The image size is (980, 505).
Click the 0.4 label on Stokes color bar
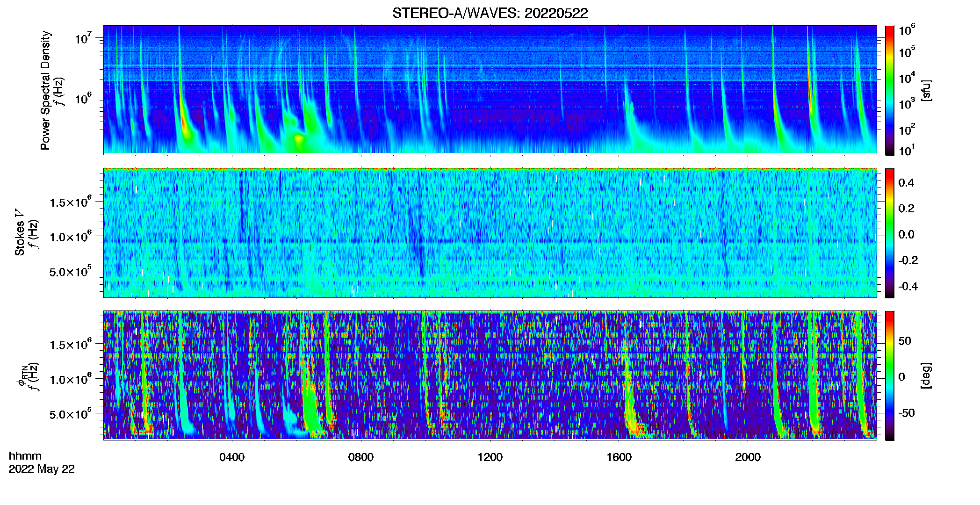pyautogui.click(x=906, y=183)
